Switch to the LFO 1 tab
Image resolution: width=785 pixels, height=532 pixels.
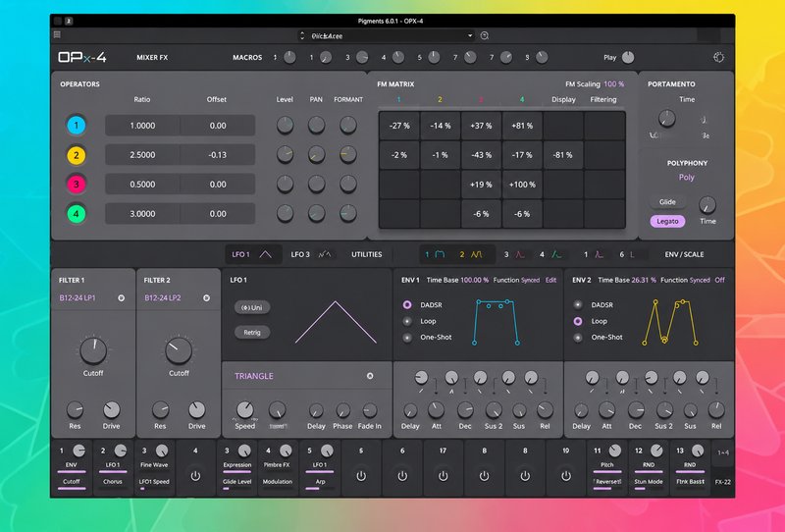pos(251,254)
